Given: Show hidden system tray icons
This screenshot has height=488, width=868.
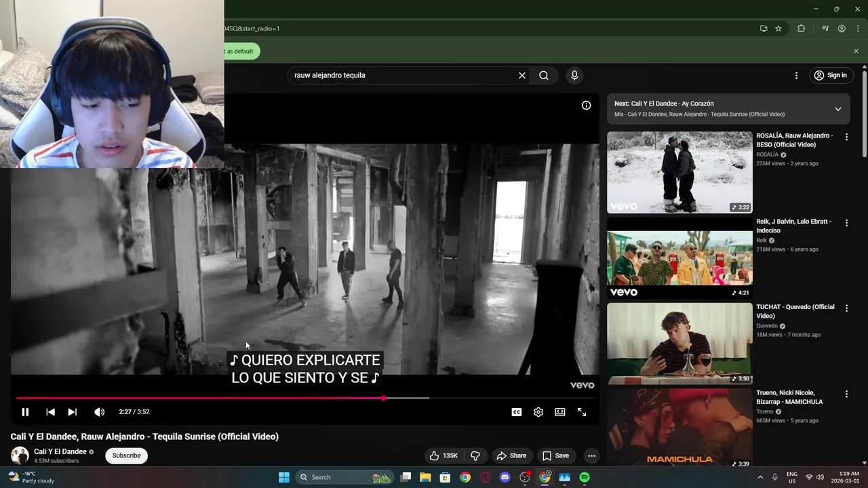Looking at the screenshot, I should tap(760, 477).
